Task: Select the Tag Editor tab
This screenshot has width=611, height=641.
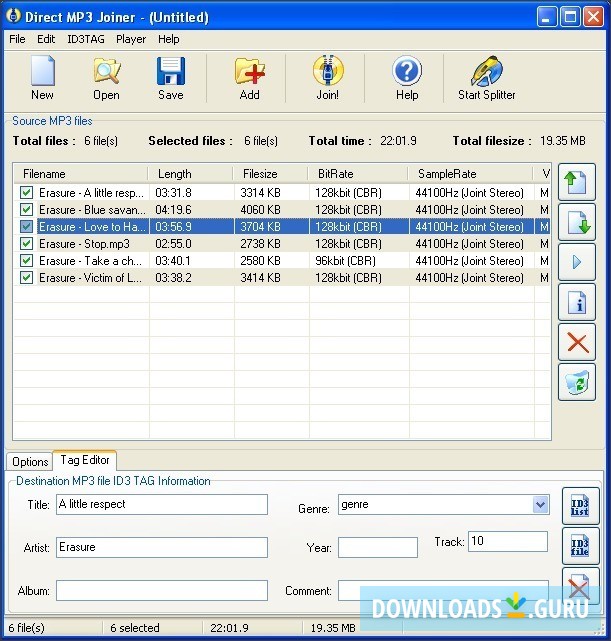Action: 85,460
